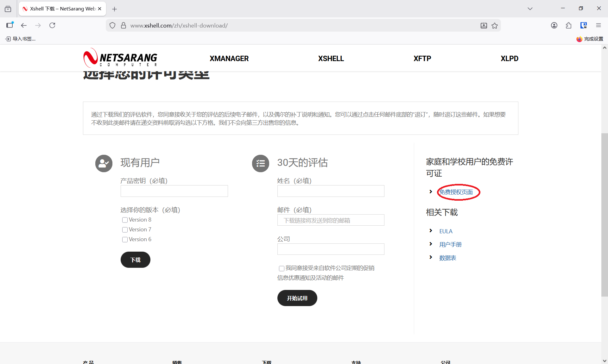Click the chevron beside 用户手册
The width and height of the screenshot is (608, 364).
431,244
